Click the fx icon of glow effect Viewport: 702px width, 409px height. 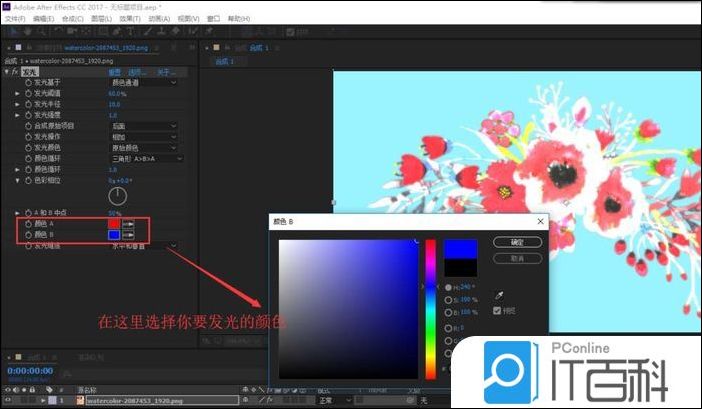(17, 72)
